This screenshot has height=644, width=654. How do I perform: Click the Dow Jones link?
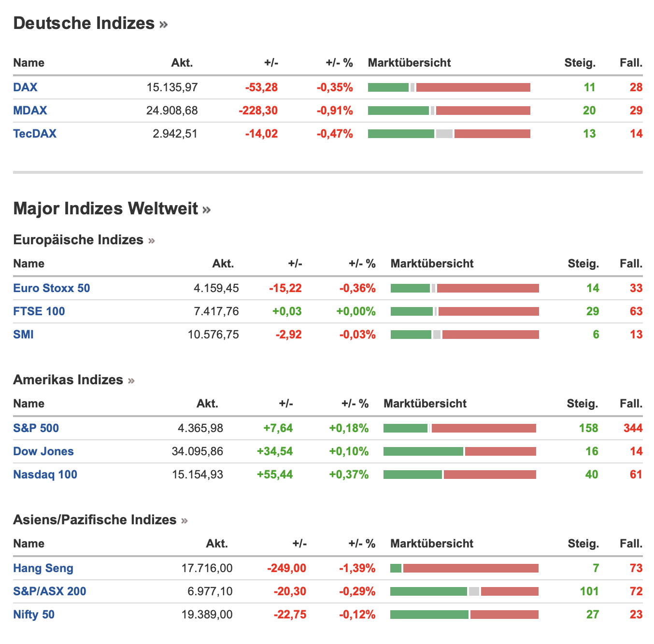(x=43, y=451)
